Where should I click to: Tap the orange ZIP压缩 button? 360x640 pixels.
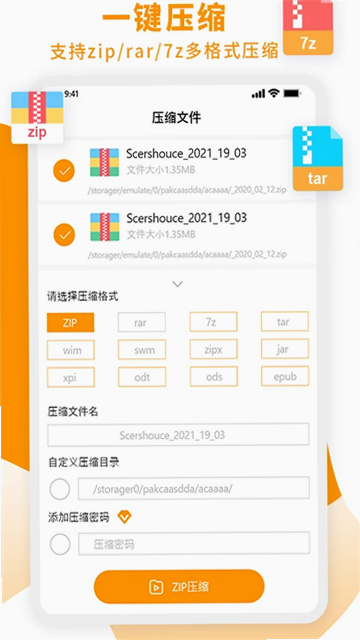click(179, 587)
